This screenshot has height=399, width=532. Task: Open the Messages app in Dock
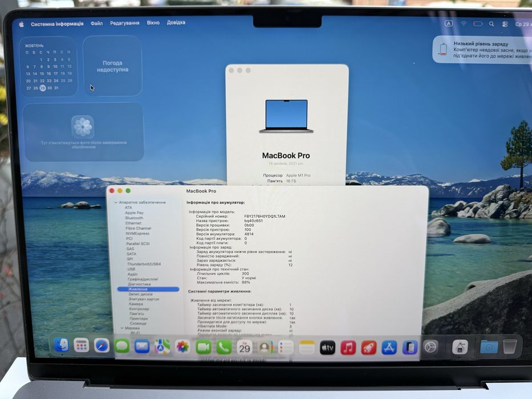(x=122, y=347)
